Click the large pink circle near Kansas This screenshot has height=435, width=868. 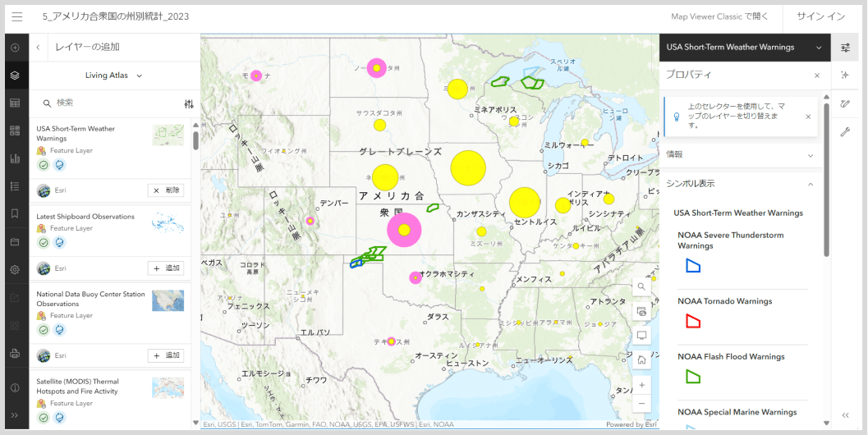click(404, 230)
